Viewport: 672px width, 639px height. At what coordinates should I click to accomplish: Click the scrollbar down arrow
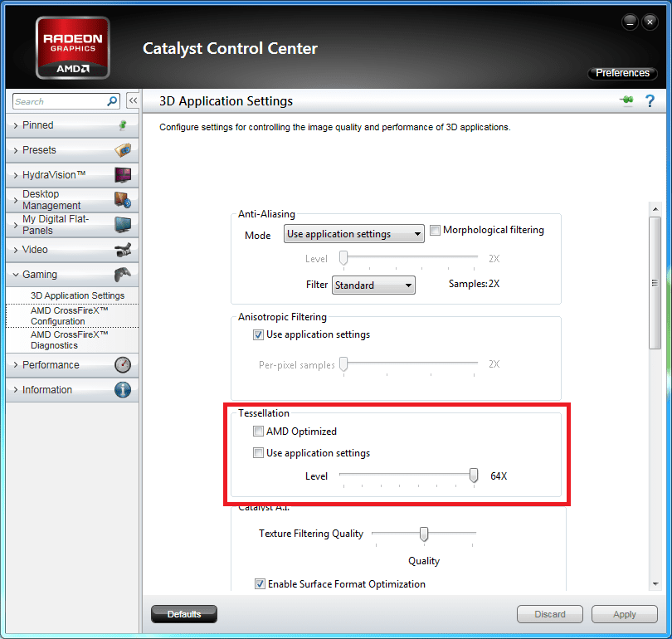[x=655, y=584]
